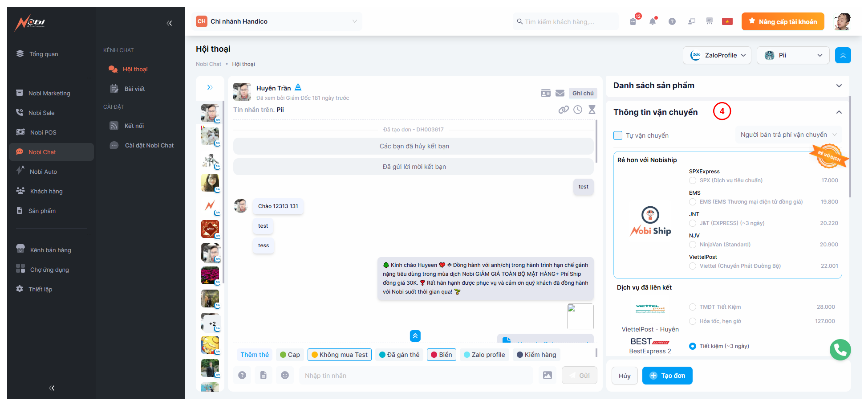Expand the Danh sách sản phẩm section
Screen dimensions: 868x405
[839, 86]
